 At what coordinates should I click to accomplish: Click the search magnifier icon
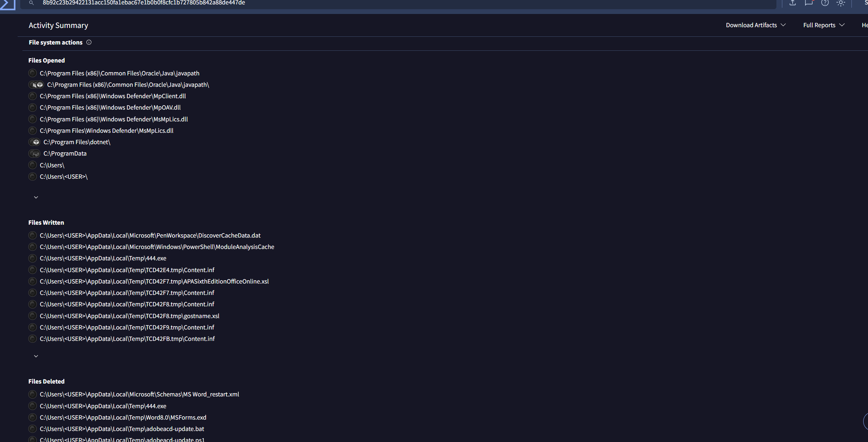[x=32, y=3]
